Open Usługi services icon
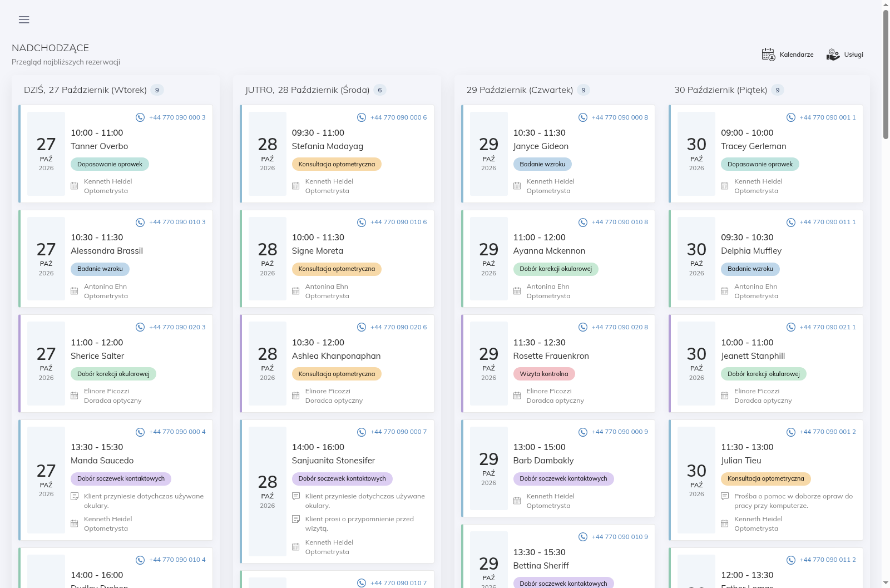890x588 pixels. (x=833, y=55)
